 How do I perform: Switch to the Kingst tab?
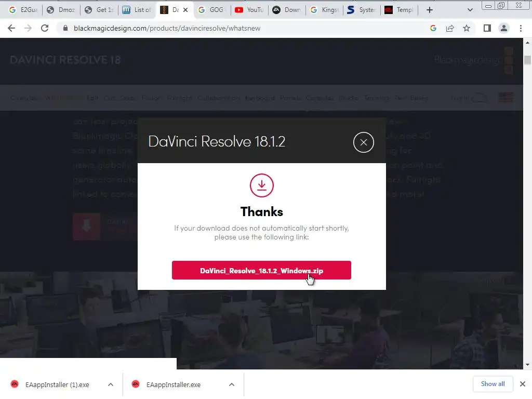pos(326,10)
